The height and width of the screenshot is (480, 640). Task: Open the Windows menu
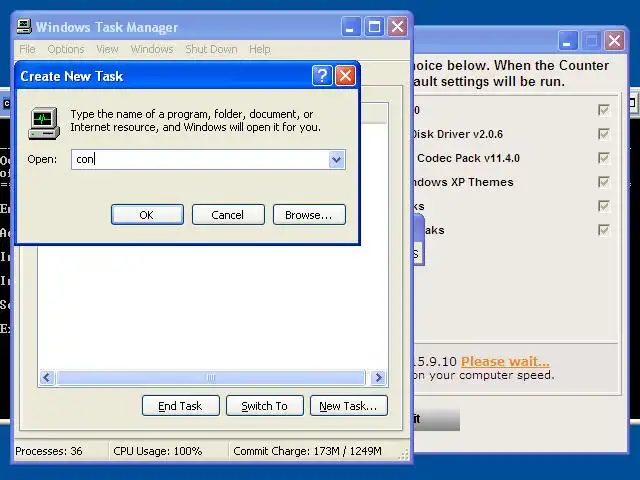pos(152,49)
